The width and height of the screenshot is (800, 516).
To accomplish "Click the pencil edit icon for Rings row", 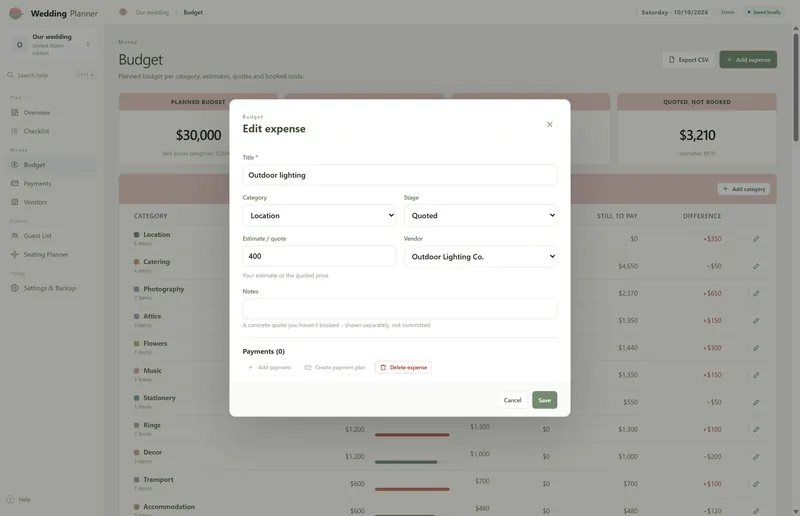I will (x=756, y=430).
